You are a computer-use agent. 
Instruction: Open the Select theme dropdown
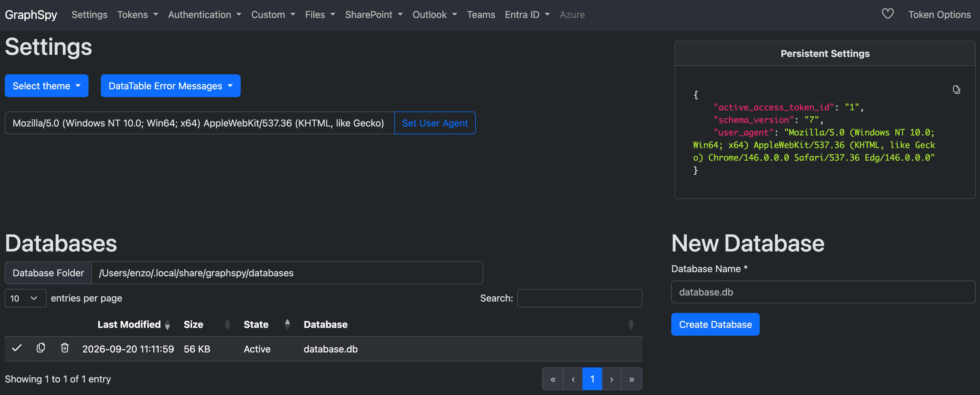click(x=47, y=86)
